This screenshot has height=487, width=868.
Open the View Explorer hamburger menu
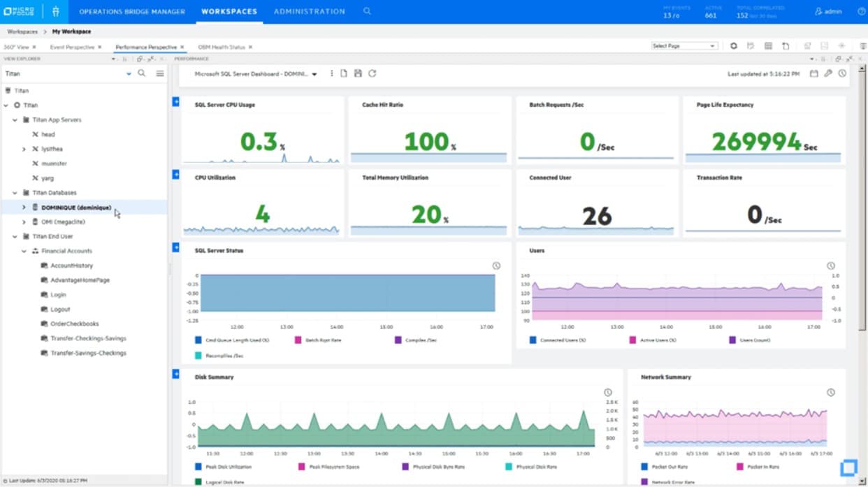[160, 73]
